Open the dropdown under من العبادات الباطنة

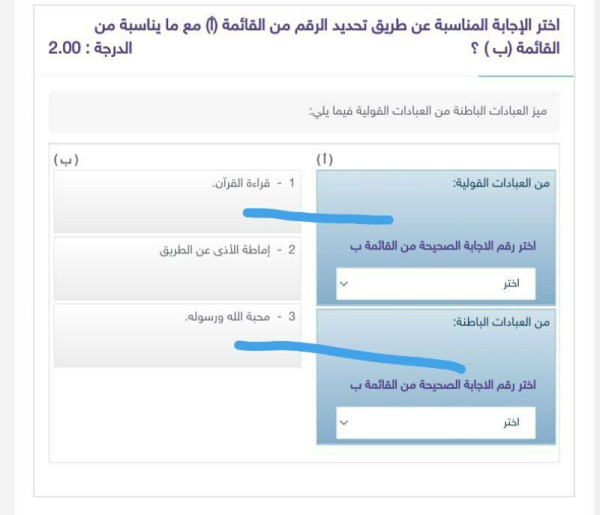coord(435,422)
